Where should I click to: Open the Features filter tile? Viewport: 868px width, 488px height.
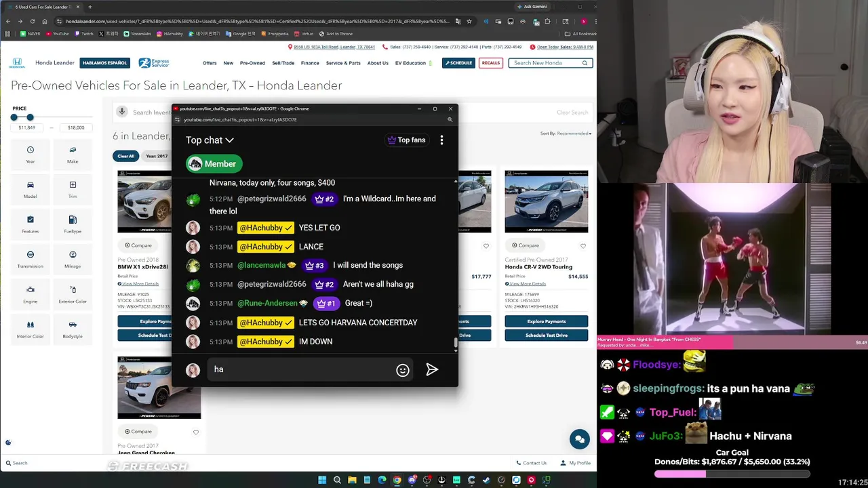pos(30,224)
